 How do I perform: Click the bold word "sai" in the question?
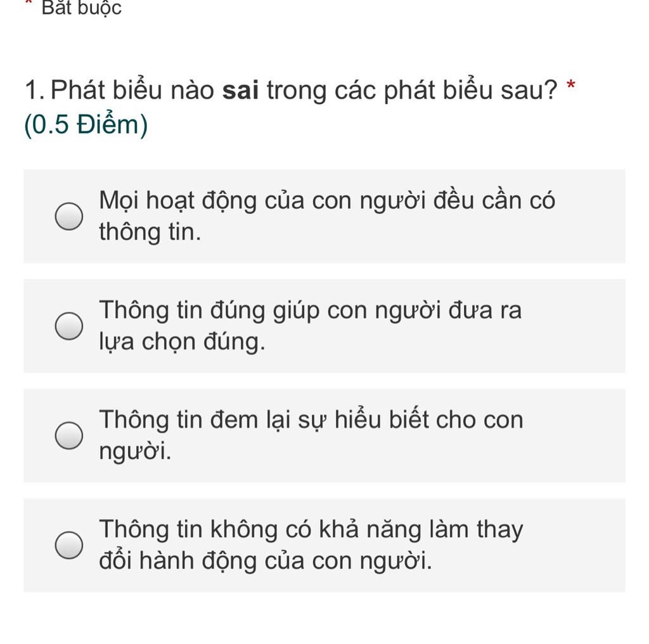[x=240, y=91]
